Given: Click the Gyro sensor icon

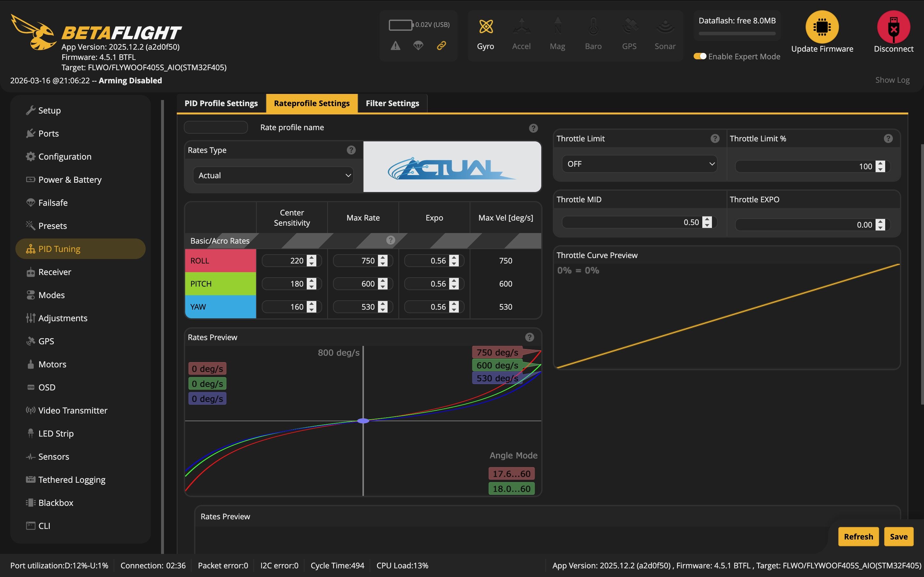Looking at the screenshot, I should 486,27.
